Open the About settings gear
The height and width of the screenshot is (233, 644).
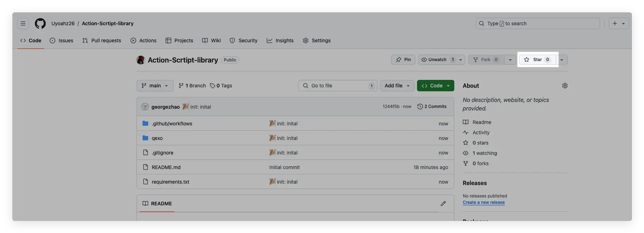point(565,86)
